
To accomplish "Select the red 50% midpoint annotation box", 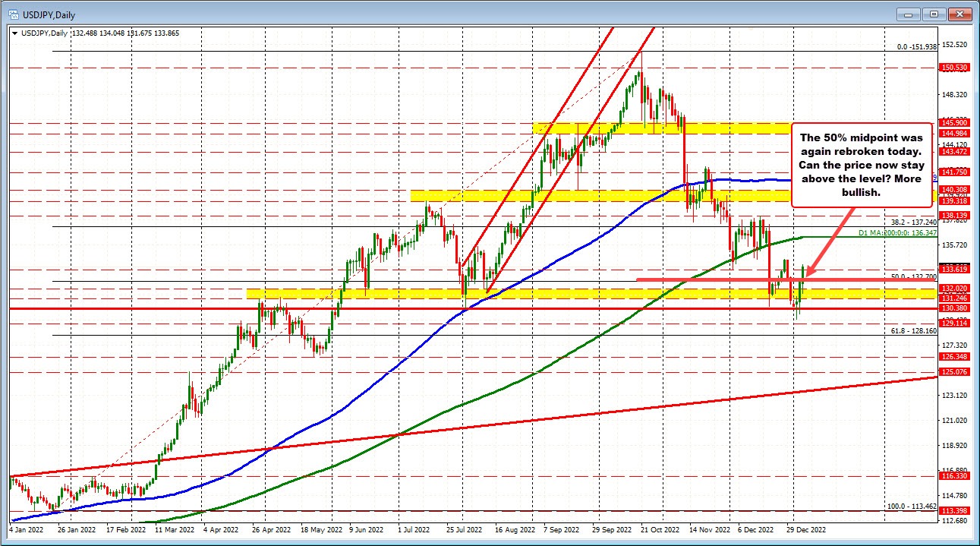I will [x=862, y=164].
